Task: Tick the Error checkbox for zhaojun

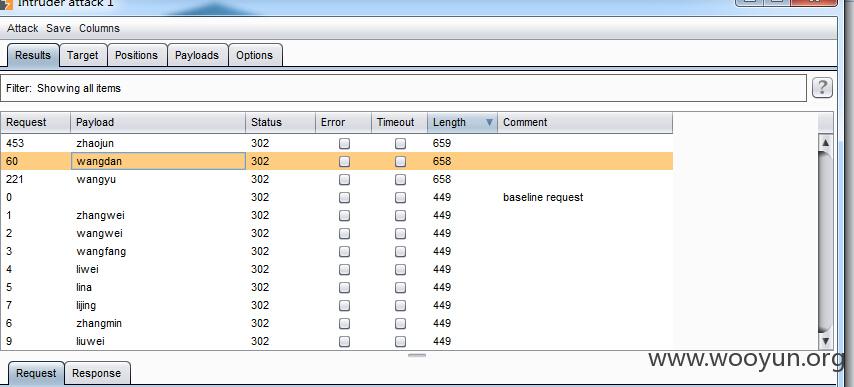Action: coord(344,144)
